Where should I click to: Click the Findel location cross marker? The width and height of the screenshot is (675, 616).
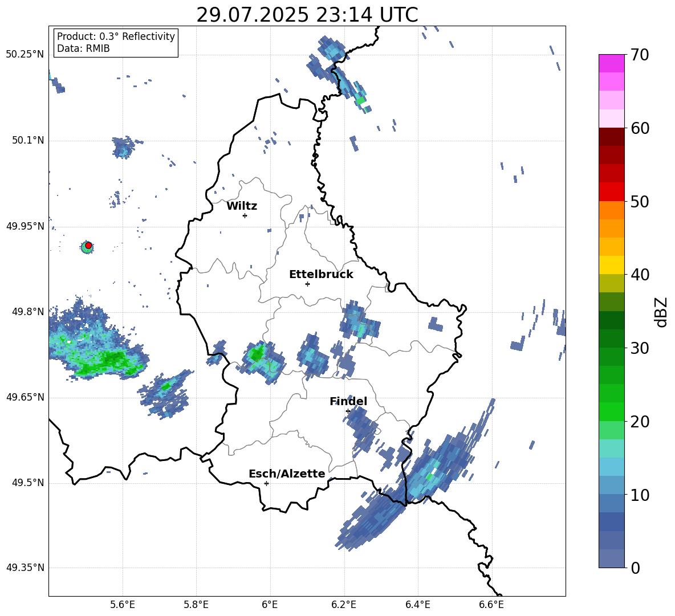point(348,411)
